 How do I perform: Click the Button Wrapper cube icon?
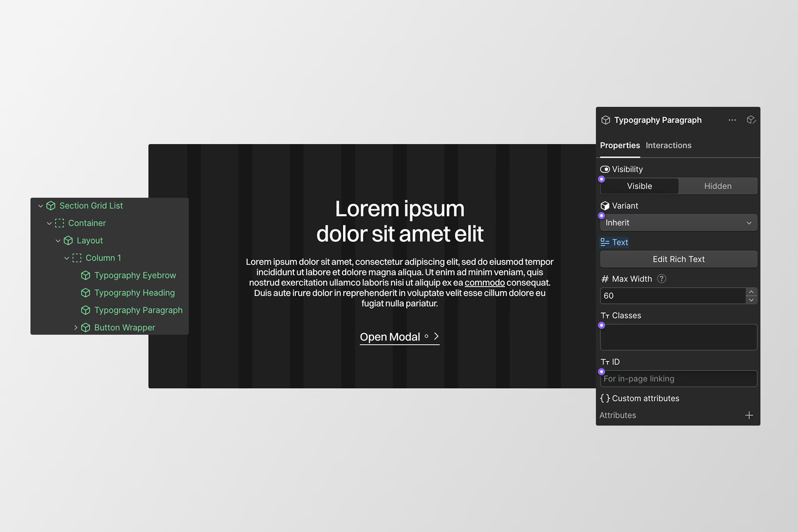pos(86,328)
